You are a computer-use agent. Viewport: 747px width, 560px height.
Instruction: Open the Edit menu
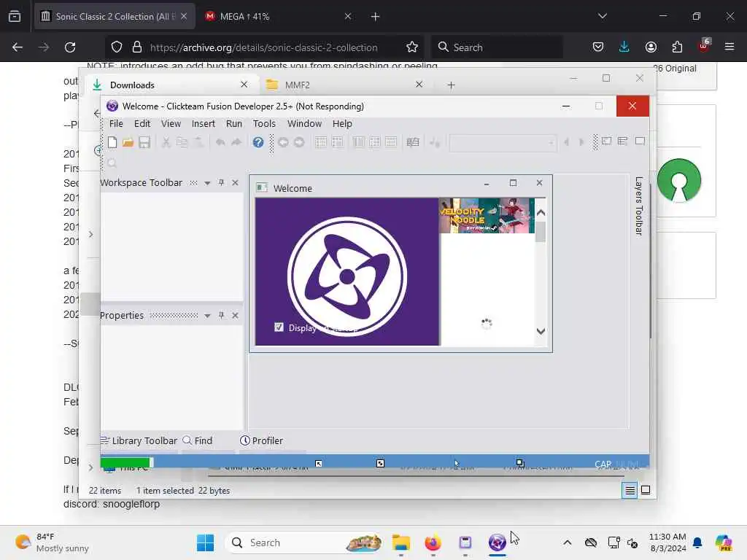pyautogui.click(x=142, y=123)
